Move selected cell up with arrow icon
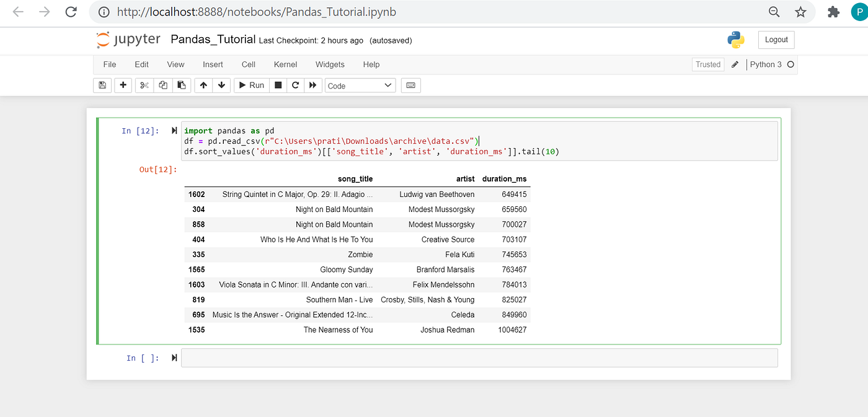 tap(203, 85)
